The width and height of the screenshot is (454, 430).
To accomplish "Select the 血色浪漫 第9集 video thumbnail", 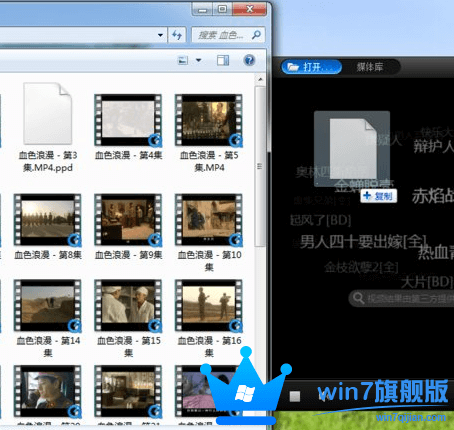I will point(128,220).
